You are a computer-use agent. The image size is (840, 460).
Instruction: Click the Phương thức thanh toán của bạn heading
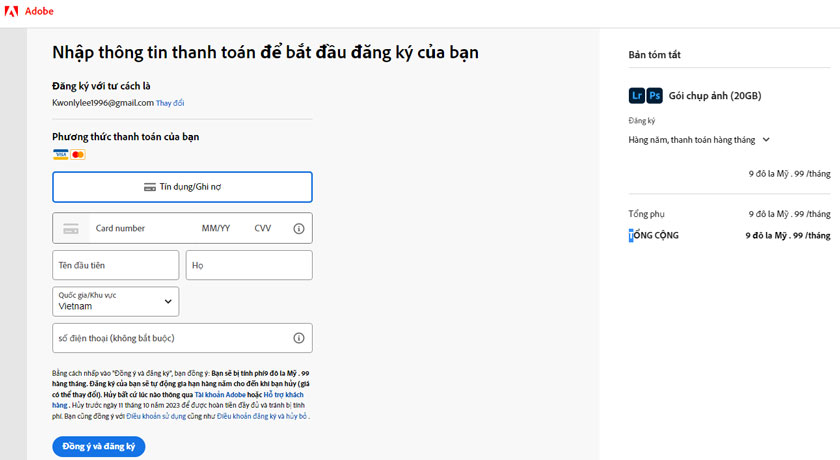[125, 137]
